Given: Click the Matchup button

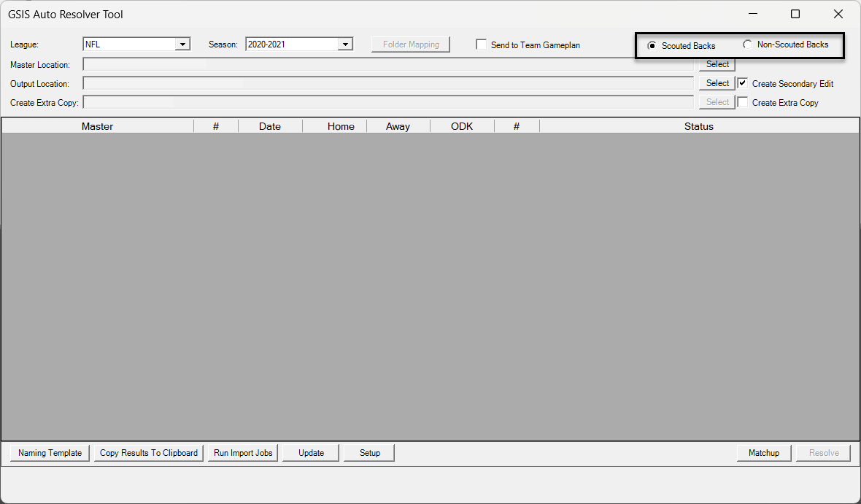Looking at the screenshot, I should click(764, 453).
